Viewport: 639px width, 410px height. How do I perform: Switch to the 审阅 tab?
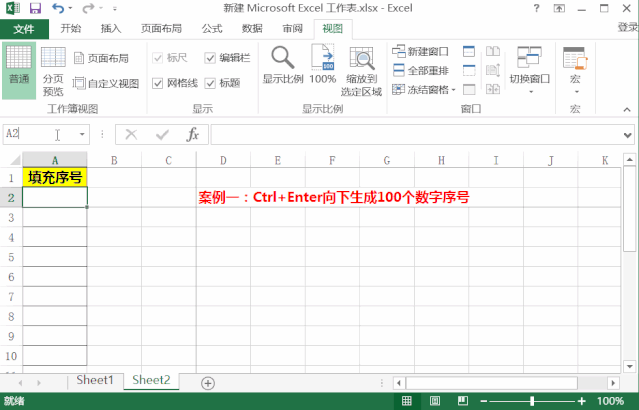tap(293, 29)
